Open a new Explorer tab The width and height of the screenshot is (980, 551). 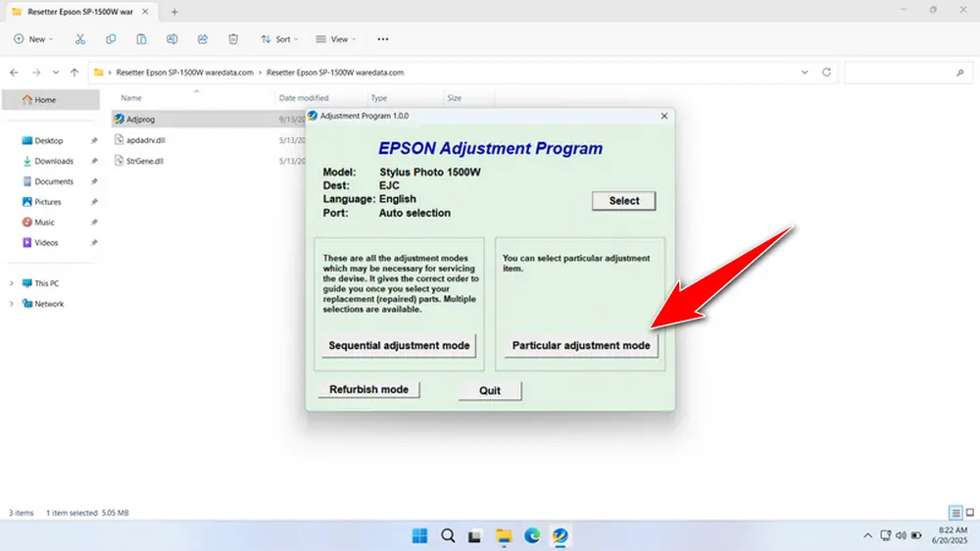tap(174, 12)
